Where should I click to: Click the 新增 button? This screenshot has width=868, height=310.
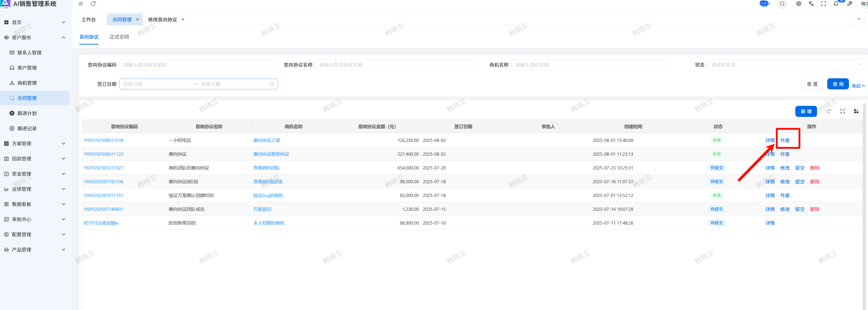tap(806, 111)
